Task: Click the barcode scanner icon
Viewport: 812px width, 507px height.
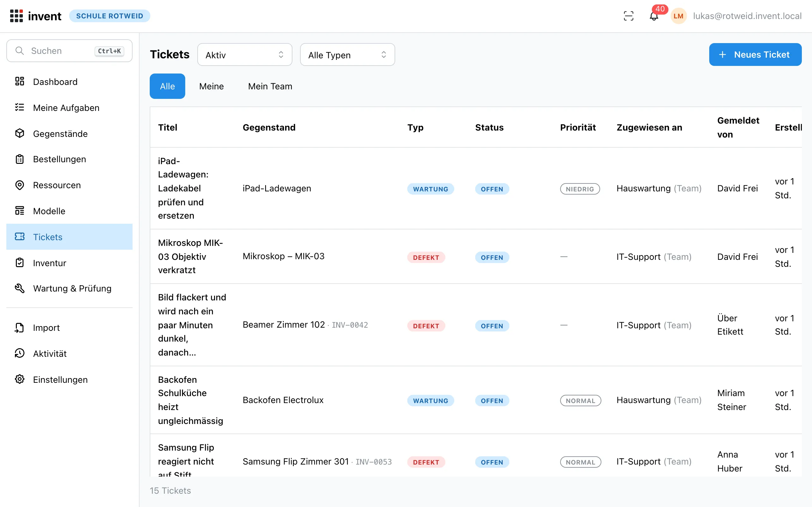Action: point(628,16)
